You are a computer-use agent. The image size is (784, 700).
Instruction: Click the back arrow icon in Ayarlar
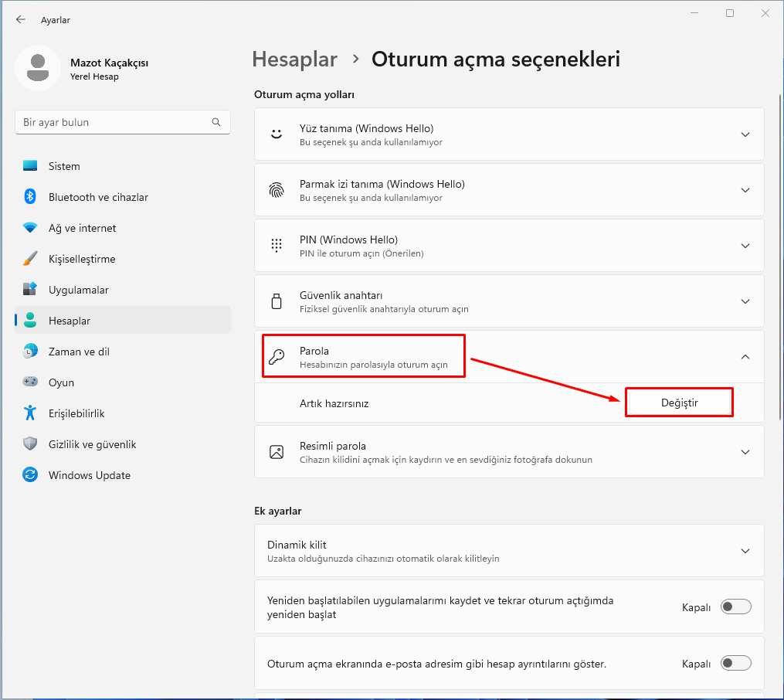(x=21, y=19)
